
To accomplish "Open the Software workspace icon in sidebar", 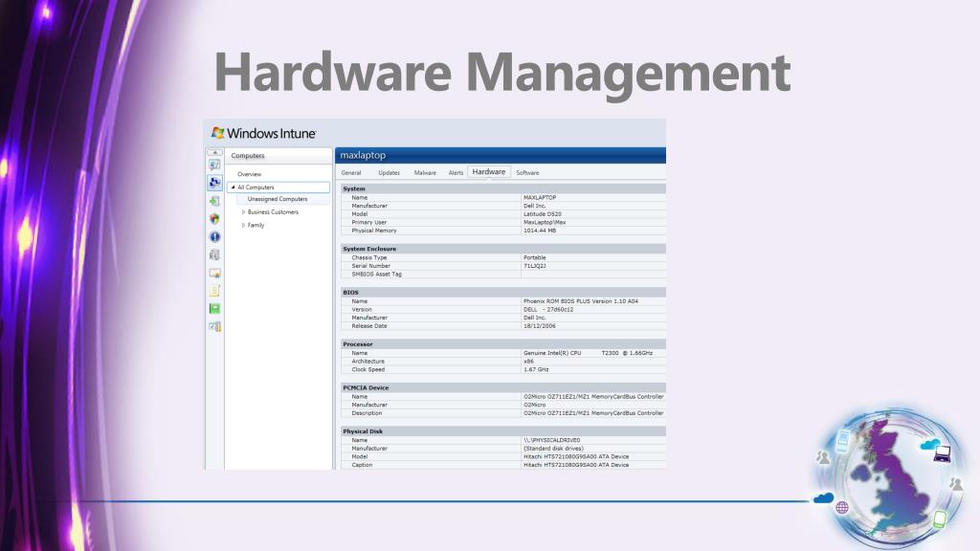I will point(214,254).
